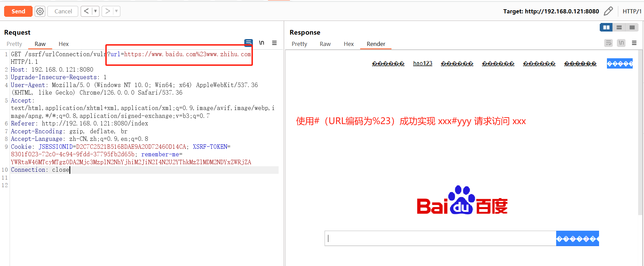Open response panel options menu
Viewport: 644px width, 266px height.
click(x=634, y=43)
